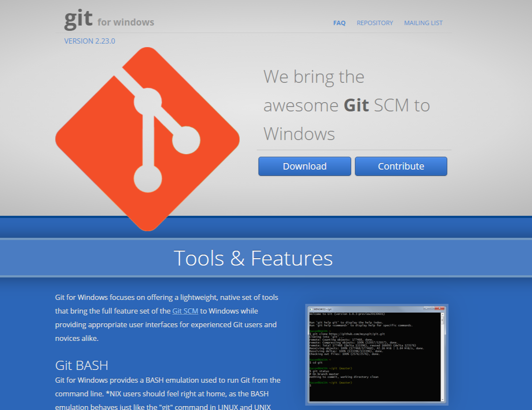The width and height of the screenshot is (532, 410).
Task: Click the paragraph starting 'Git for Windows provides a BASH'
Action: pos(168,393)
